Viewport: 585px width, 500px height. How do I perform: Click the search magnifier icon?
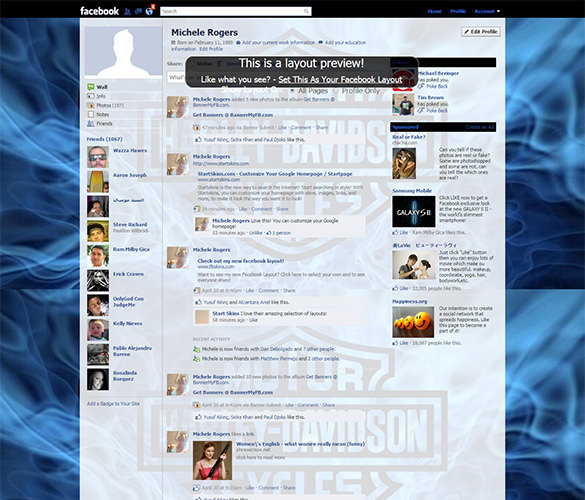point(306,11)
